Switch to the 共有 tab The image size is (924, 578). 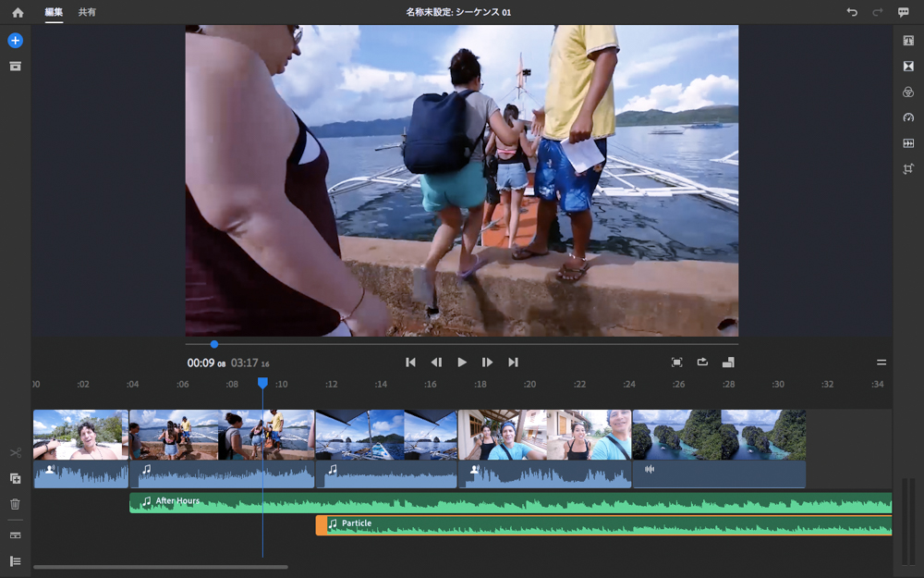coord(87,12)
